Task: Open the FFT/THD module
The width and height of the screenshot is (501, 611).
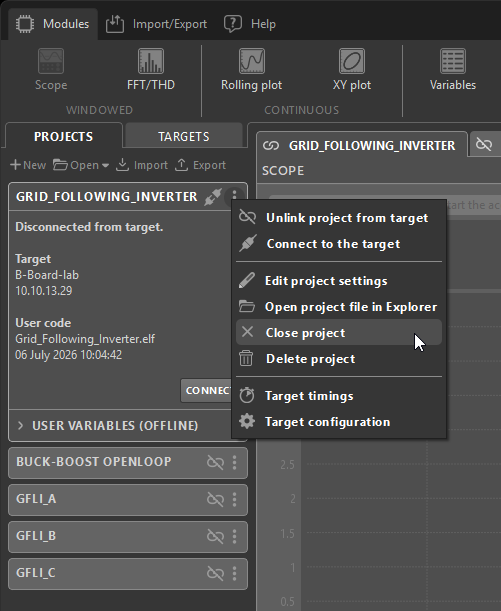Action: [151, 69]
